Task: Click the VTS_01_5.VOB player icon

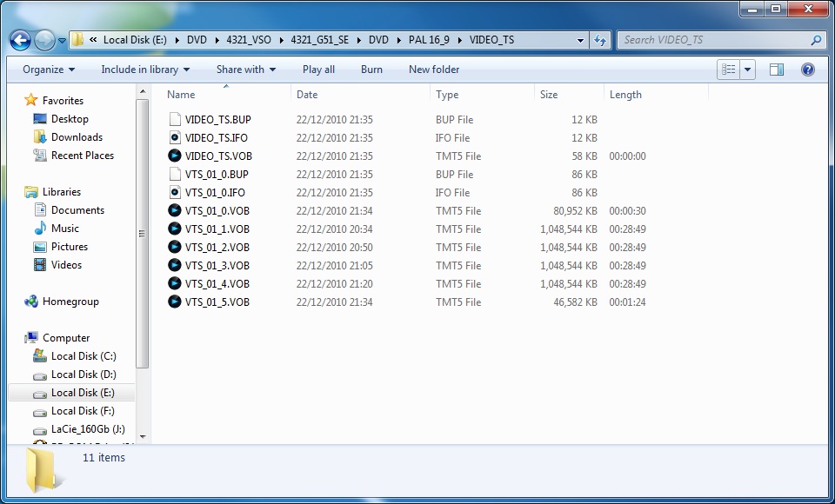Action: 174,302
